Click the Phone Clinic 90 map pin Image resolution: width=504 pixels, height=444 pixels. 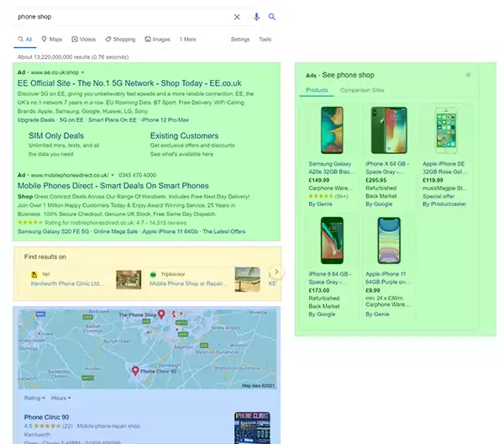click(135, 371)
